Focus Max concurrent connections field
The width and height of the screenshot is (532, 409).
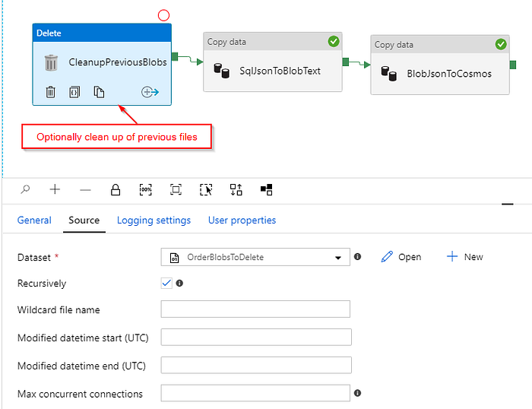255,393
